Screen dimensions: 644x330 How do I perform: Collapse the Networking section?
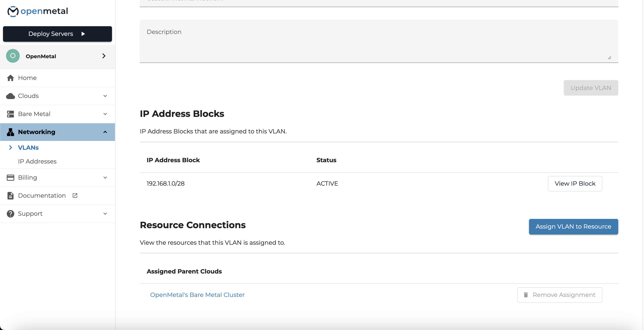pos(105,132)
